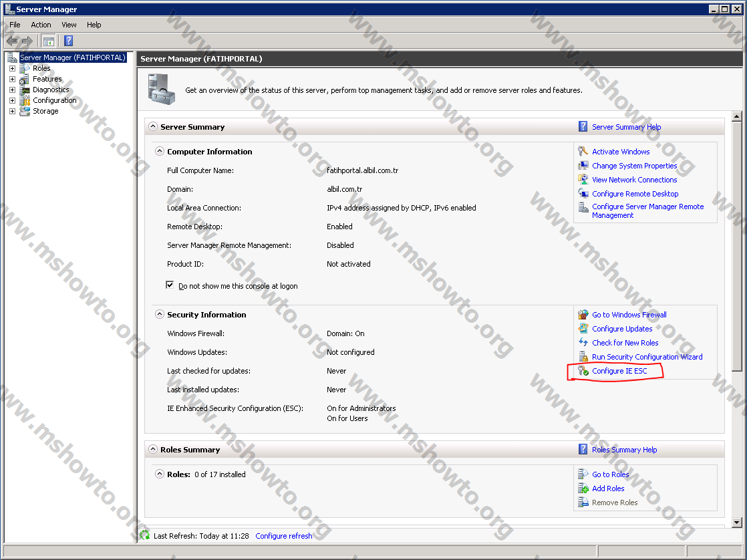Viewport: 747px width, 560px height.
Task: Click the Configure Remote Desktop link
Action: pos(635,194)
